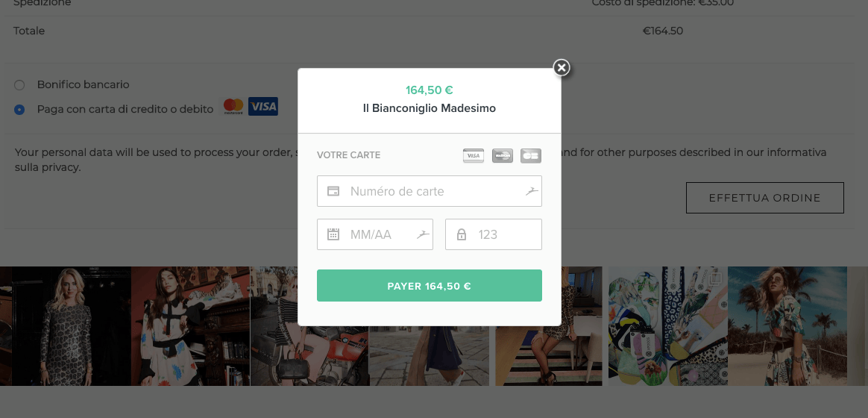Click the CB card icon in the popup
This screenshot has height=418, width=868.
531,155
